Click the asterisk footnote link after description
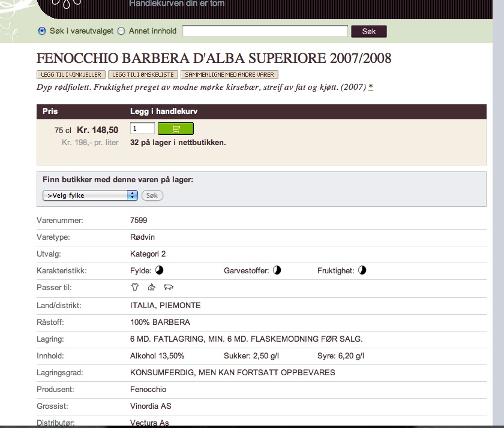Image resolution: width=504 pixels, height=428 pixels. pos(371,87)
